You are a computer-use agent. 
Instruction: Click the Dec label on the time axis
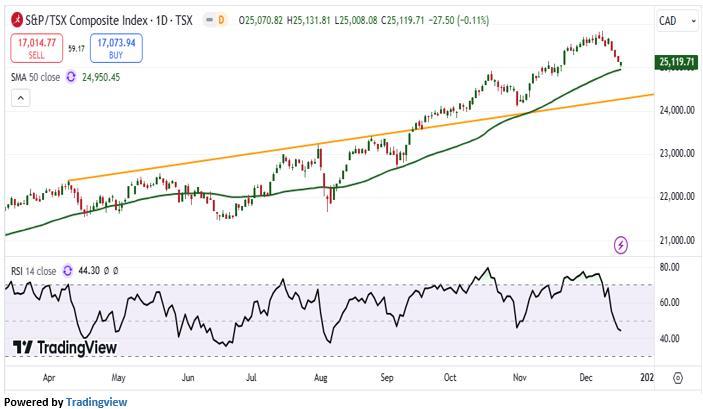586,378
